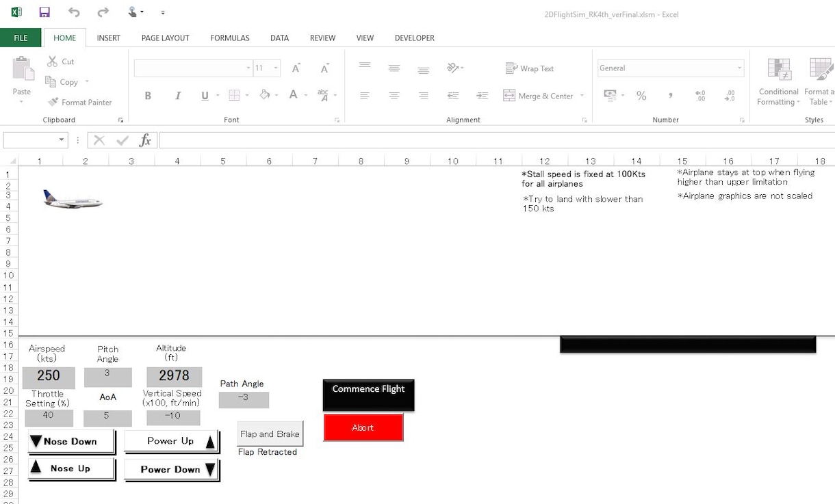Top align cell content
The height and width of the screenshot is (504, 835).
coord(365,68)
